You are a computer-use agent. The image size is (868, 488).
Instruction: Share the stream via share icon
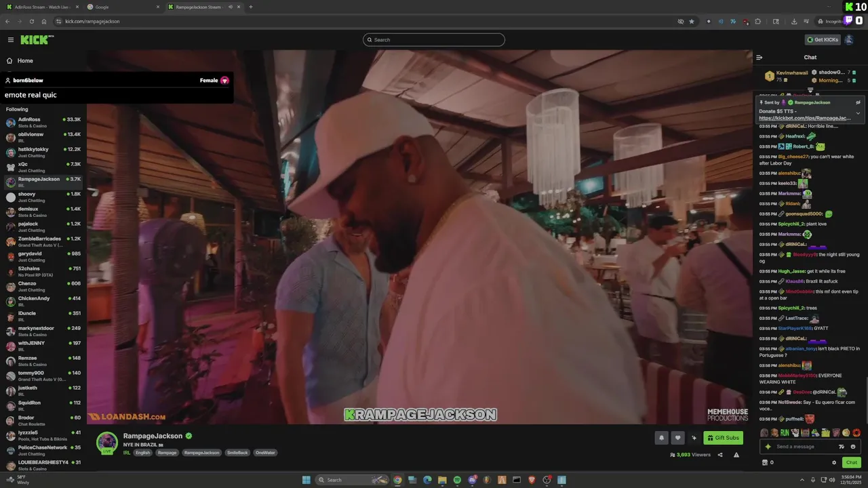click(720, 455)
